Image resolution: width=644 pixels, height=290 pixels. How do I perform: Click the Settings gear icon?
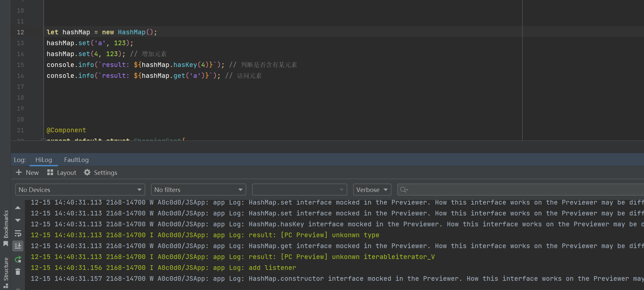tap(87, 173)
